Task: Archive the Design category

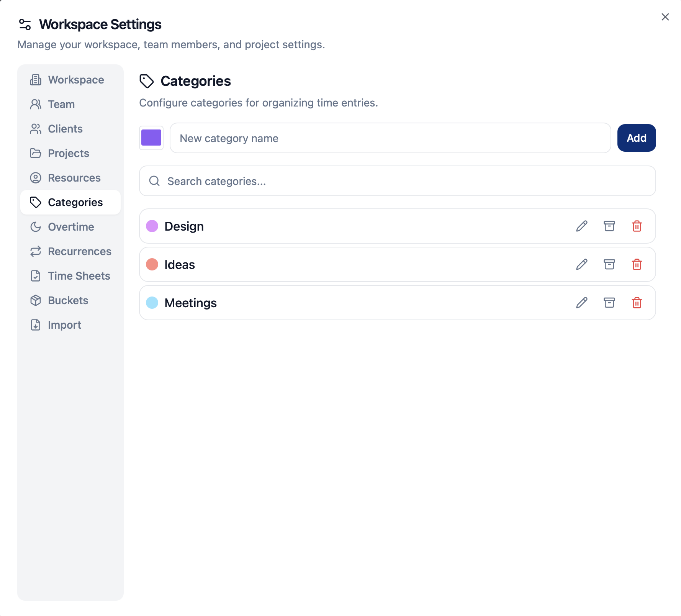Action: 609,226
